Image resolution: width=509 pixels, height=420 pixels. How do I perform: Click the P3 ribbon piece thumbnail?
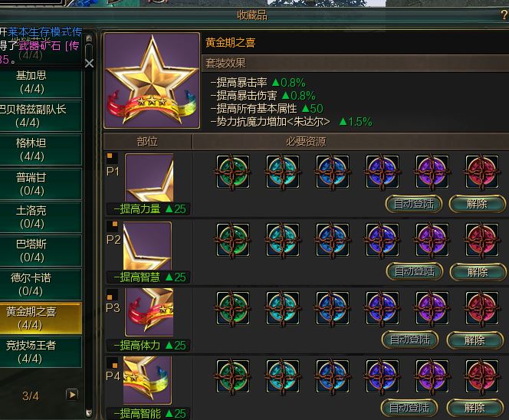point(149,312)
